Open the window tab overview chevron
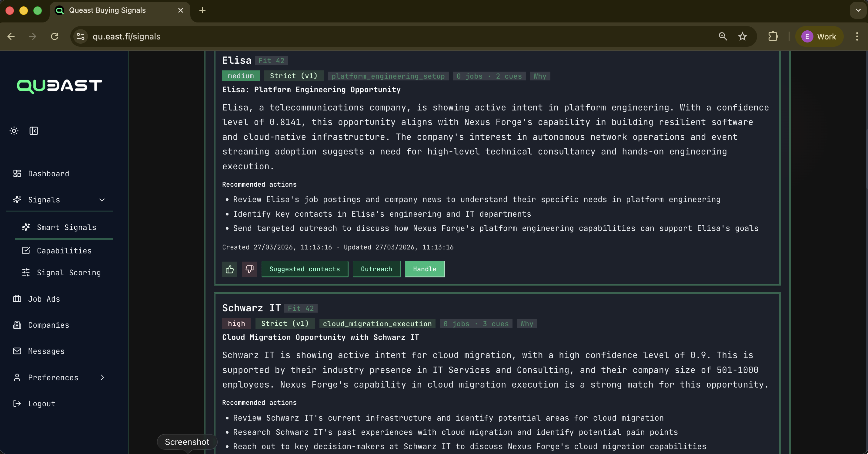 tap(856, 10)
